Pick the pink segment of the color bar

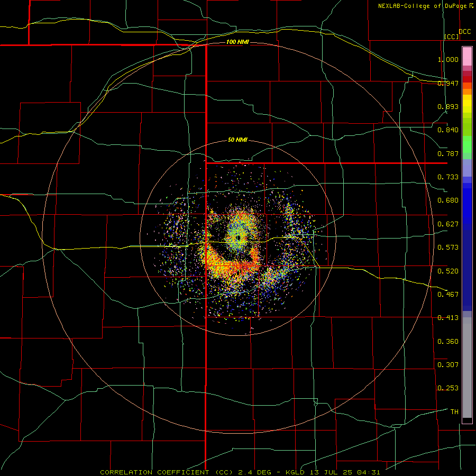click(467, 56)
